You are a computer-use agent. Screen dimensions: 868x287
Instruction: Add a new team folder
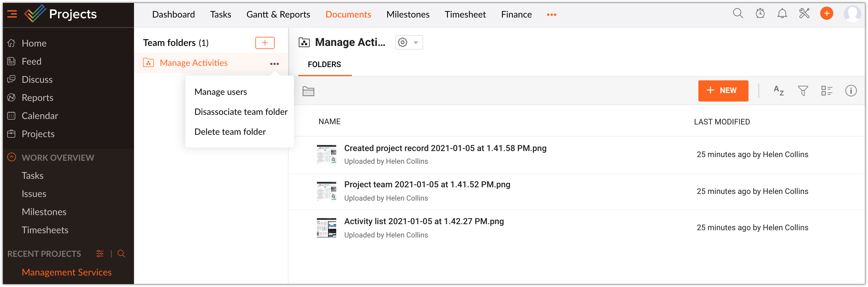pyautogui.click(x=264, y=43)
